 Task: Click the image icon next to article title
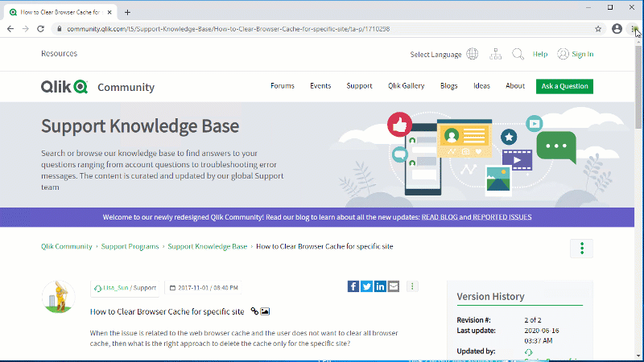coord(265,311)
